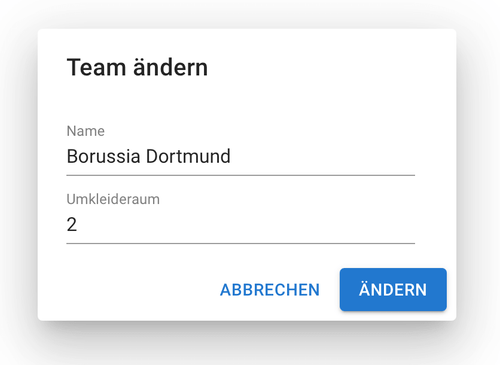Click the word Dortmund in Name field
Screen dimensions: 500x365
[x=188, y=156]
